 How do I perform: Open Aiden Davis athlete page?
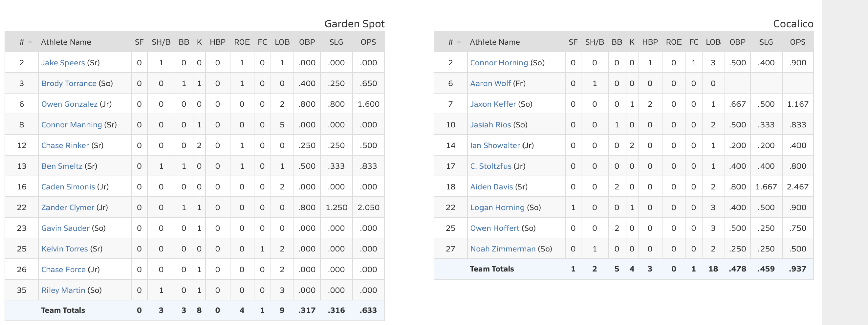(491, 187)
